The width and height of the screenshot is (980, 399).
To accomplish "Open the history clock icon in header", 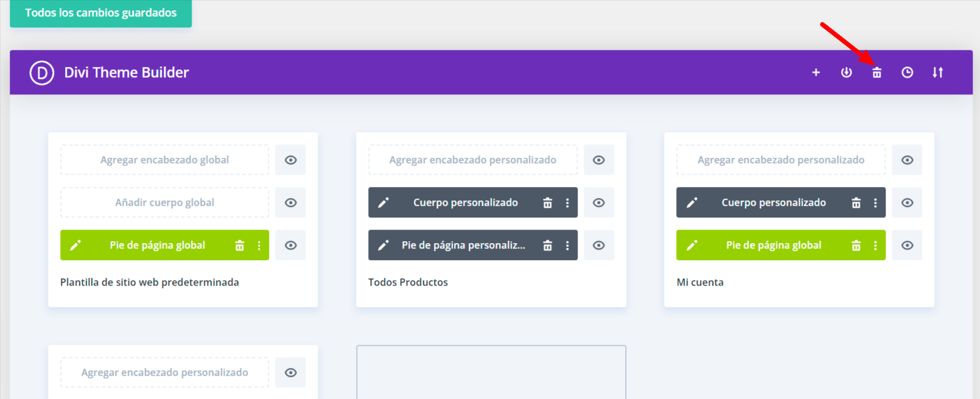I will (907, 72).
